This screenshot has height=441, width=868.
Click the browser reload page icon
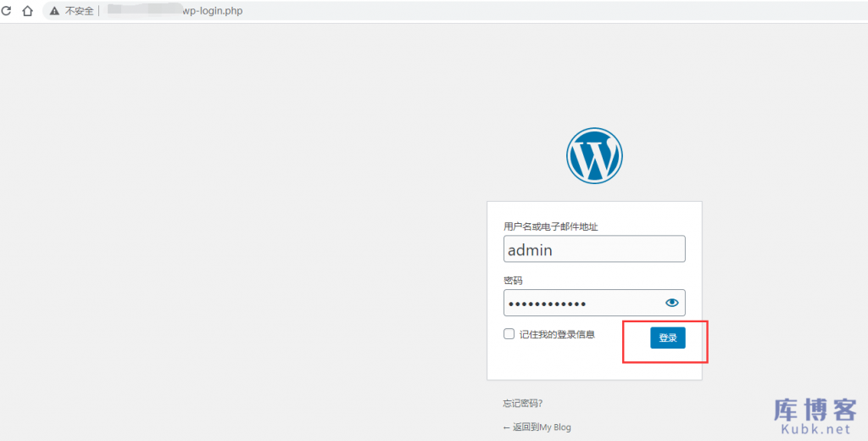tap(7, 11)
